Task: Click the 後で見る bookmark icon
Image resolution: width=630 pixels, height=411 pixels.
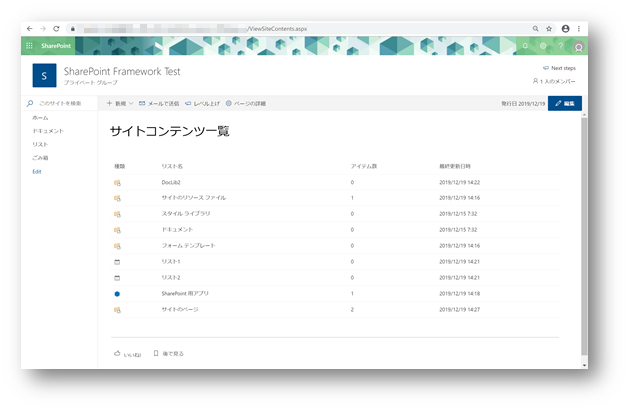Action: (156, 353)
